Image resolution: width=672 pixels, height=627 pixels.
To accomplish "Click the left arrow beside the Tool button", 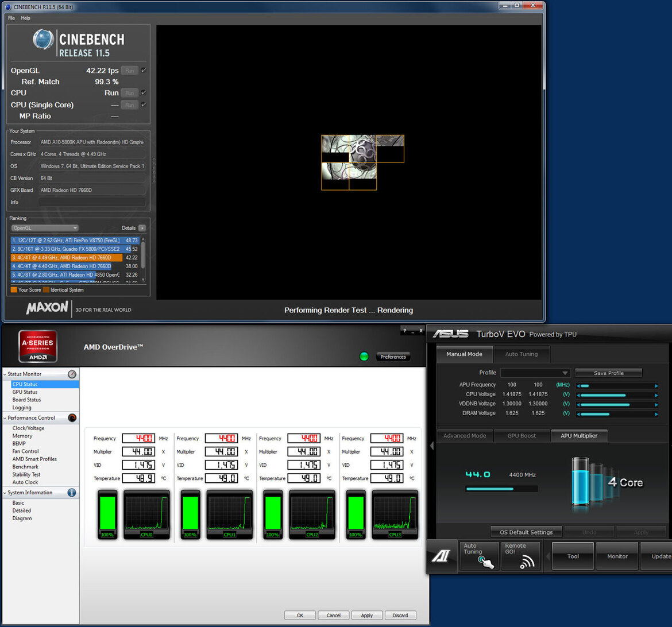I will tap(548, 556).
